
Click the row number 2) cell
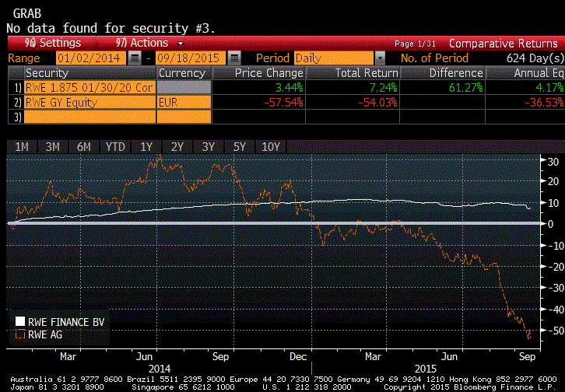click(16, 102)
